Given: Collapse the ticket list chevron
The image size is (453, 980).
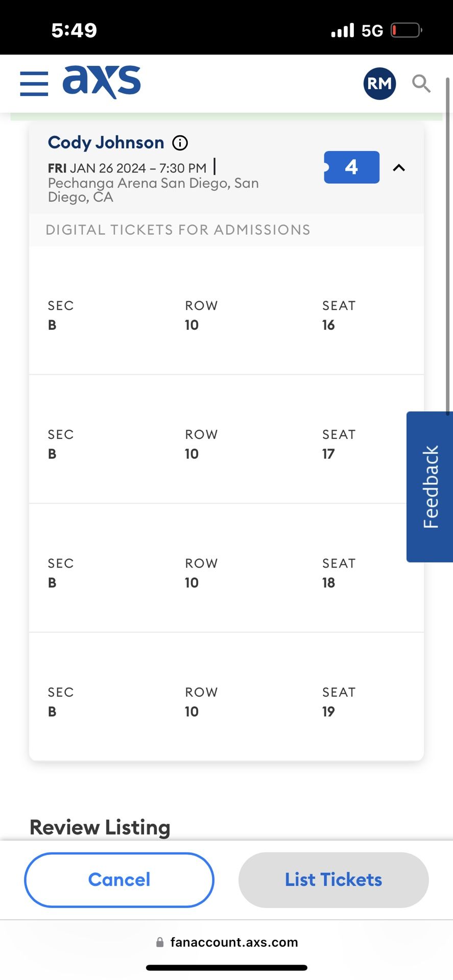Looking at the screenshot, I should (399, 168).
